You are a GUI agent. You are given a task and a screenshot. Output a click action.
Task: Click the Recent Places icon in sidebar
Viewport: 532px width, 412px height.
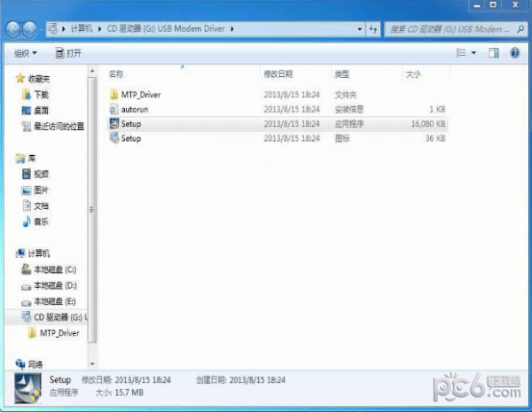(x=27, y=126)
